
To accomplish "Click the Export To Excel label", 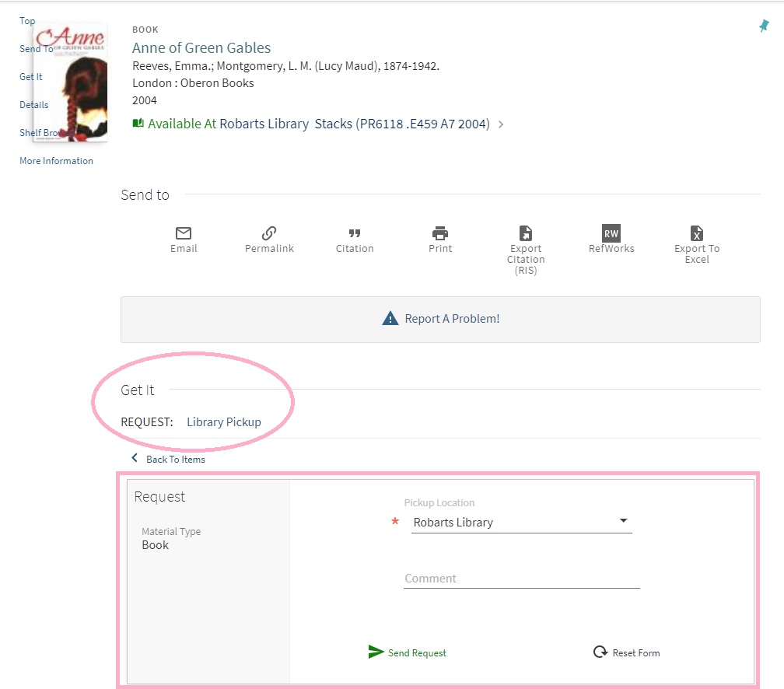I will pyautogui.click(x=697, y=254).
